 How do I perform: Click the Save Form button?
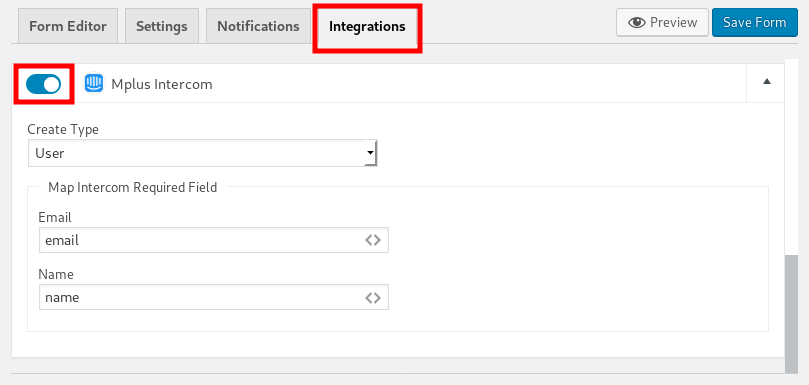pyautogui.click(x=754, y=22)
